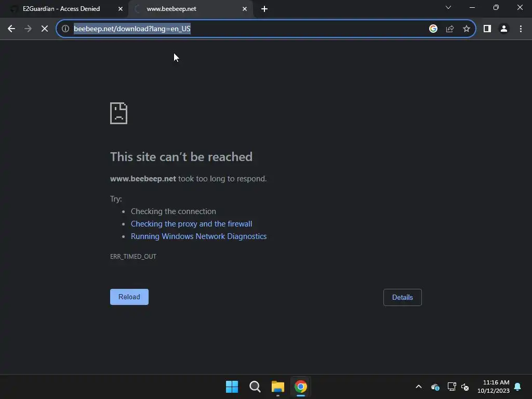Click the ERR_TIMED_OUT text
532x399 pixels.
(x=134, y=257)
